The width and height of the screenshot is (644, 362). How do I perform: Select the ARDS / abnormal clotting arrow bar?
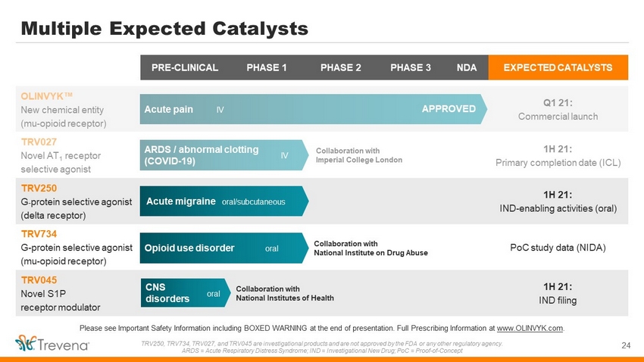pyautogui.click(x=224, y=155)
